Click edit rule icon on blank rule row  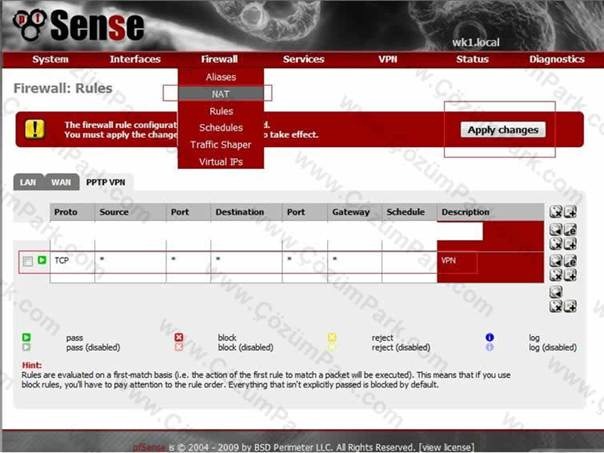[x=570, y=229]
